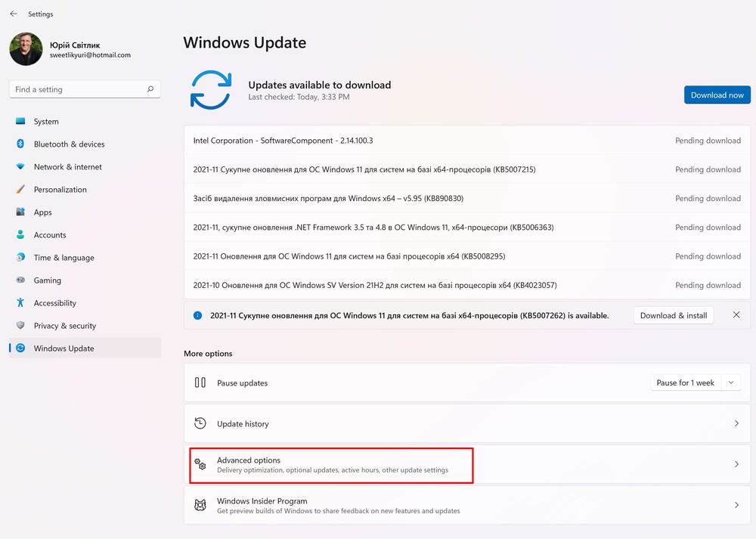Click the search magnifier icon
This screenshot has height=539, width=756.
[150, 89]
